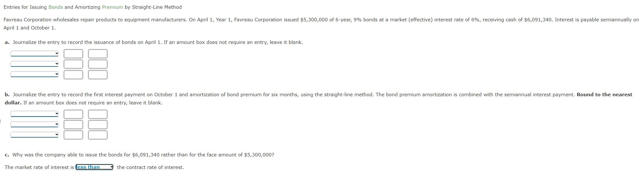Click the second debit amount box in part a
The image size is (644, 189).
pyautogui.click(x=73, y=64)
